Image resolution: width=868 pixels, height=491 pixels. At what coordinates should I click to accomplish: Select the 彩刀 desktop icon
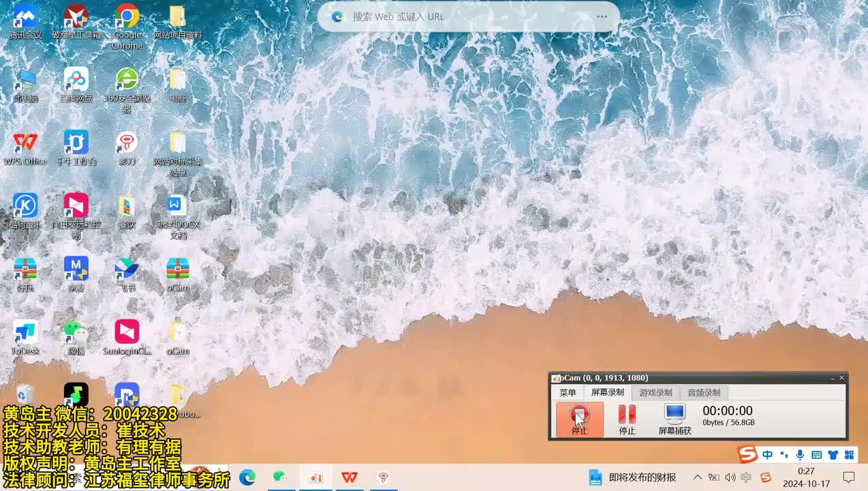tap(127, 148)
